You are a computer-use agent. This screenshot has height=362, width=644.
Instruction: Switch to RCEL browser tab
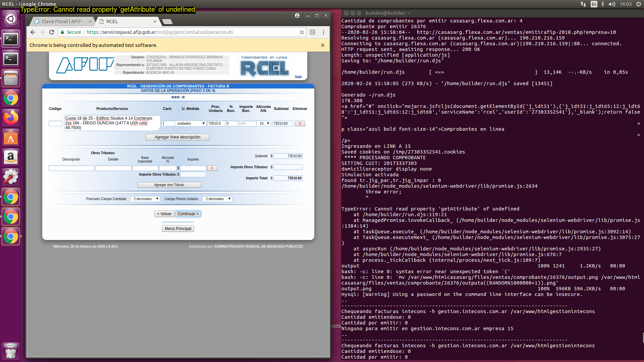tap(127, 21)
